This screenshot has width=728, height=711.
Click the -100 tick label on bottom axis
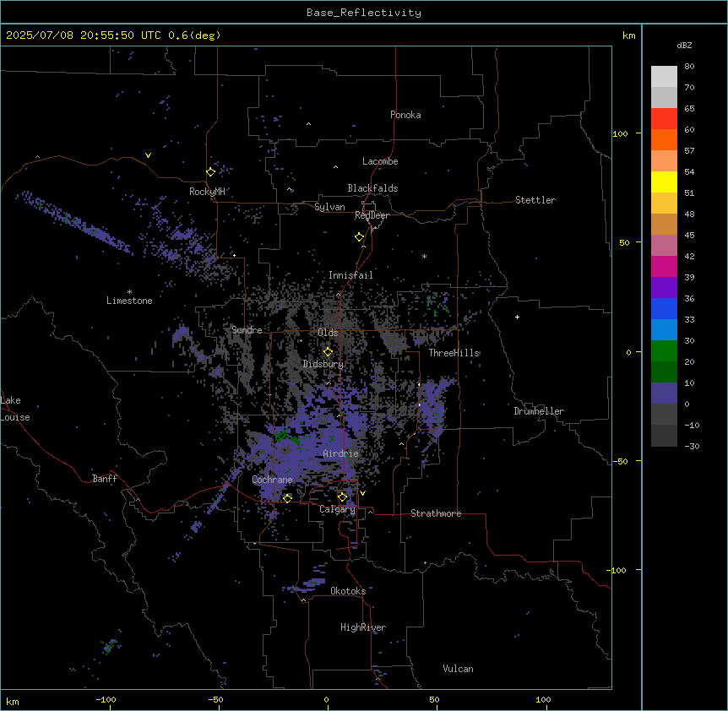click(106, 699)
